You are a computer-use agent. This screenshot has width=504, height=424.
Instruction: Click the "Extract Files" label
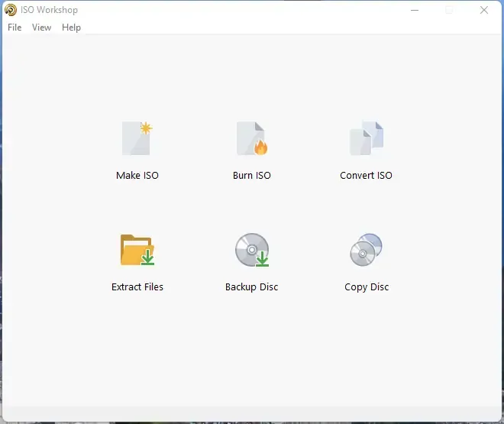(137, 286)
